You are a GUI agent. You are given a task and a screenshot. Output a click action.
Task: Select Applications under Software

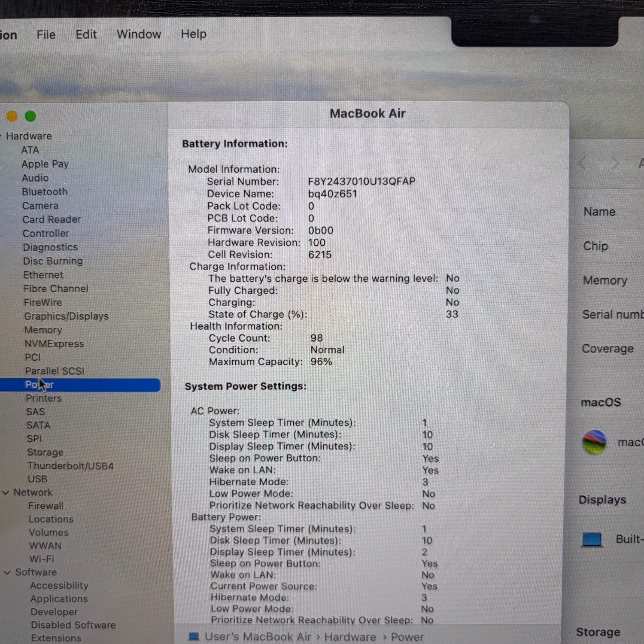coord(59,598)
